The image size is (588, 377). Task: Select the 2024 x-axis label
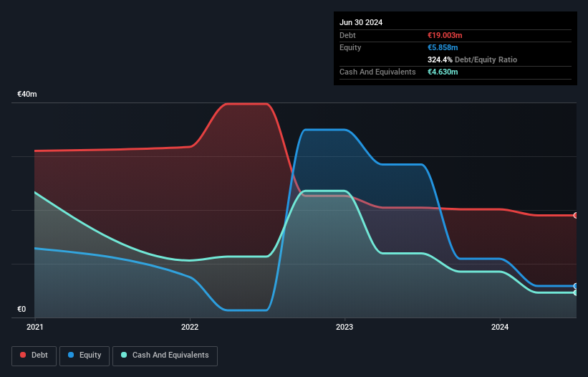coord(500,327)
